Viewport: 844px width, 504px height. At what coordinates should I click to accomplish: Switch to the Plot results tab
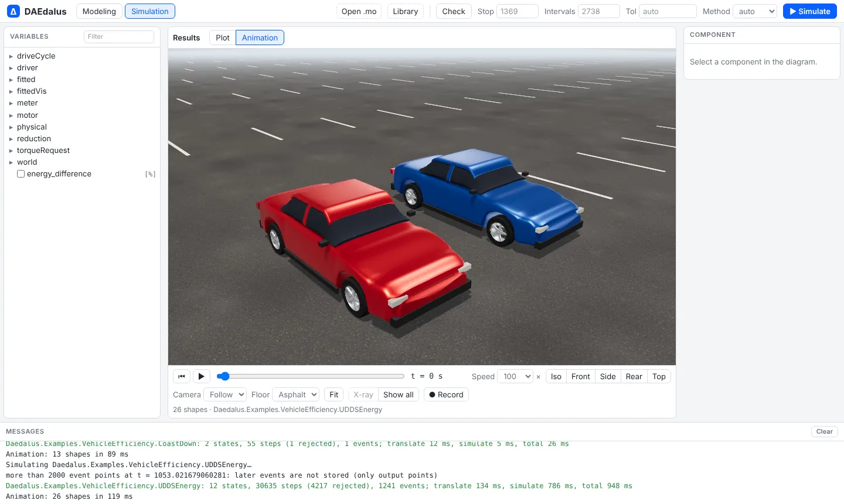(x=223, y=38)
